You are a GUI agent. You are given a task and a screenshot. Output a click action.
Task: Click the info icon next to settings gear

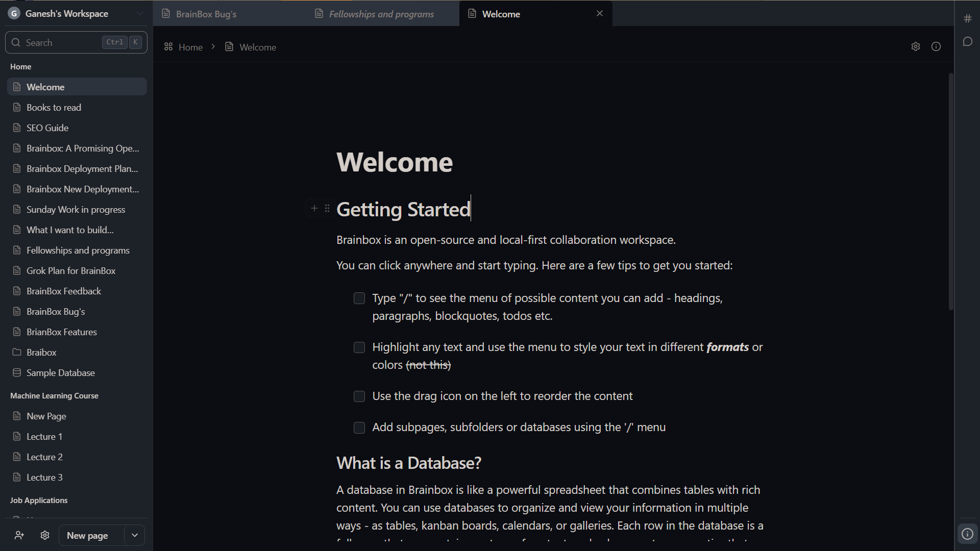(x=936, y=46)
